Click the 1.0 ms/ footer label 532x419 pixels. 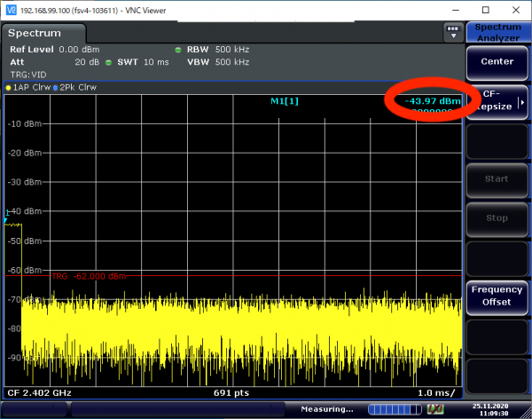(436, 393)
